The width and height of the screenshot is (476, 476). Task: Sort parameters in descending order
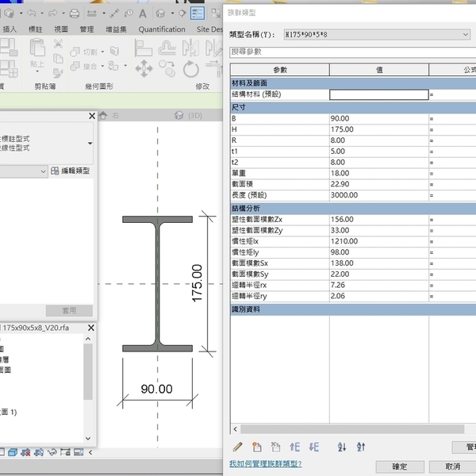pyautogui.click(x=361, y=447)
